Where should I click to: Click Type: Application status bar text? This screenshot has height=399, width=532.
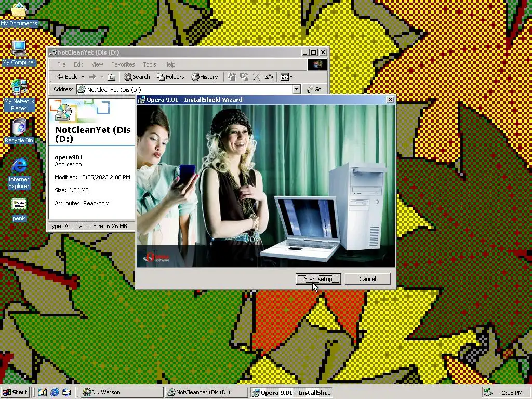87,226
